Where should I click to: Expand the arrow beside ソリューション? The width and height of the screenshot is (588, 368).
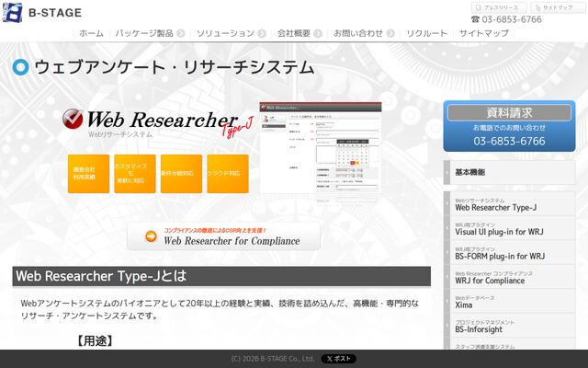click(262, 33)
